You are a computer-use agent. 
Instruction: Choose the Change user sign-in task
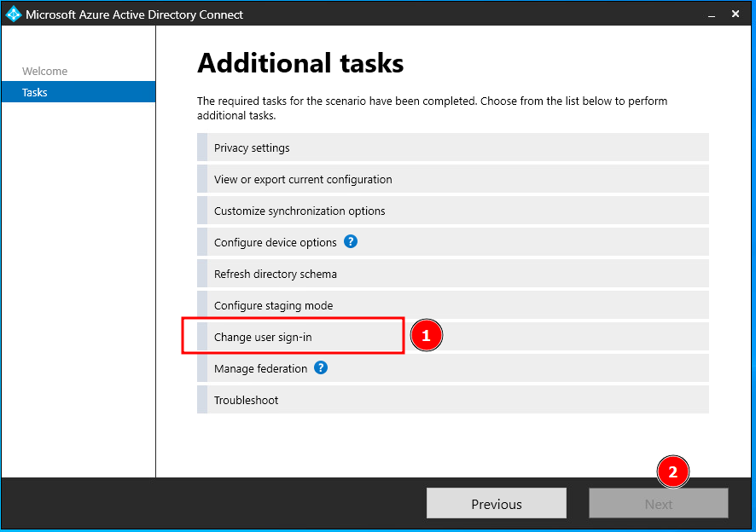[x=263, y=338]
